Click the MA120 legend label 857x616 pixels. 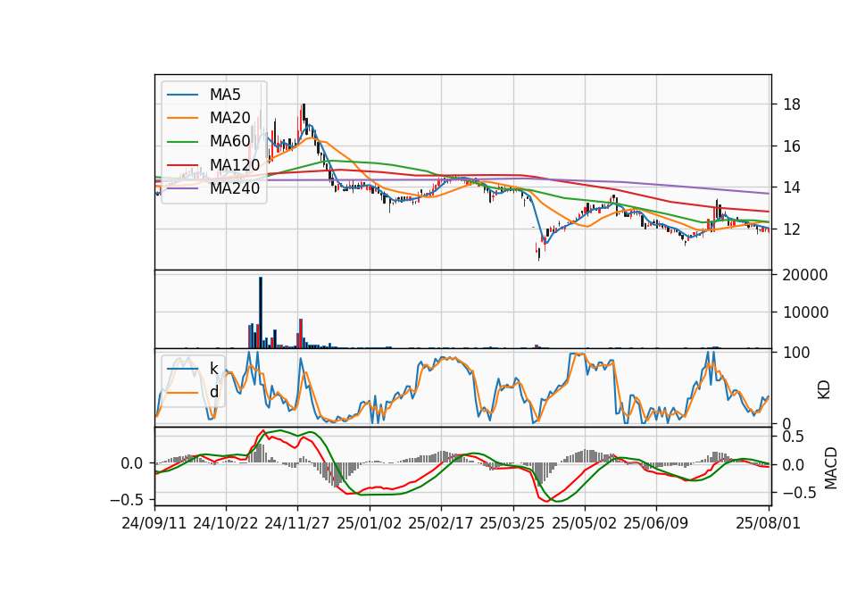(x=235, y=164)
